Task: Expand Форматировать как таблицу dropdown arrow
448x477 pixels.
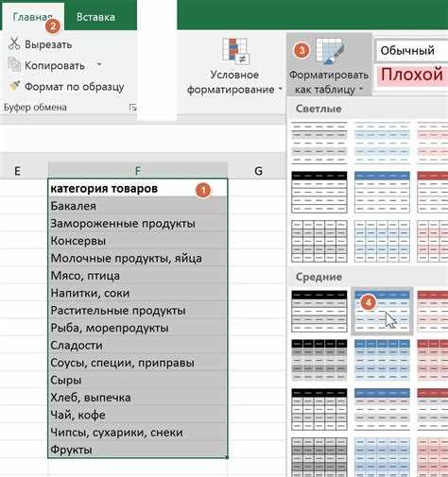Action: click(x=361, y=90)
